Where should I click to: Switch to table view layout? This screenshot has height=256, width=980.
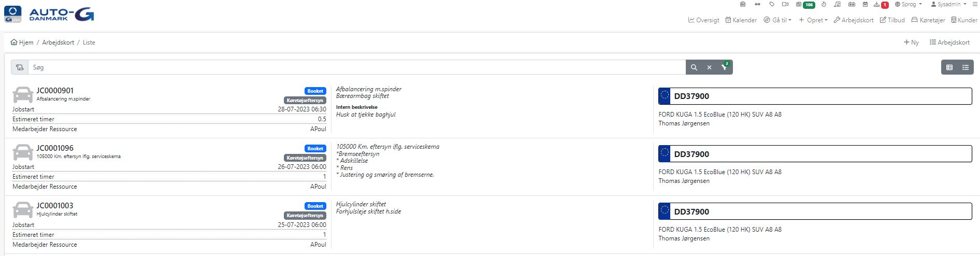point(949,67)
